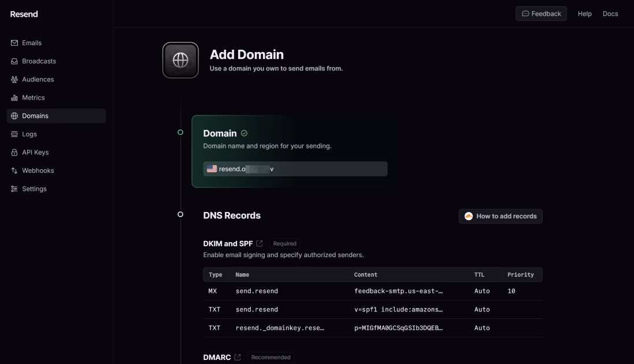
Task: Click the Webhooks arrows icon
Action: (x=14, y=170)
